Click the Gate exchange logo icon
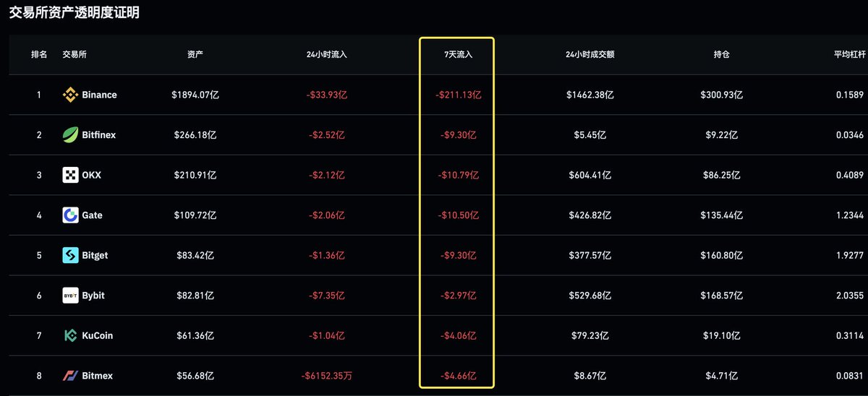 tap(70, 215)
